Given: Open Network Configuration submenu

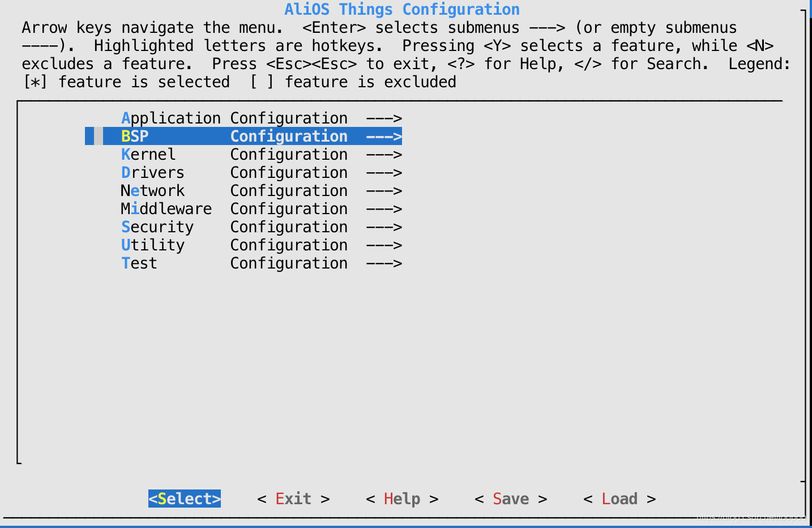Looking at the screenshot, I should (x=262, y=190).
